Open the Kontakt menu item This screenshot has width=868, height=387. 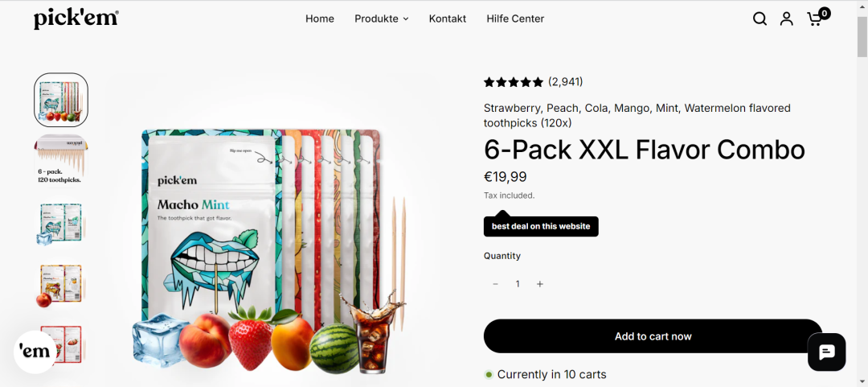point(448,19)
